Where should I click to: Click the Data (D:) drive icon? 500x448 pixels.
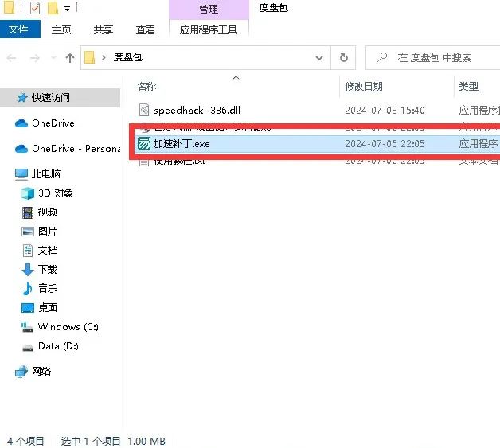tap(28, 348)
